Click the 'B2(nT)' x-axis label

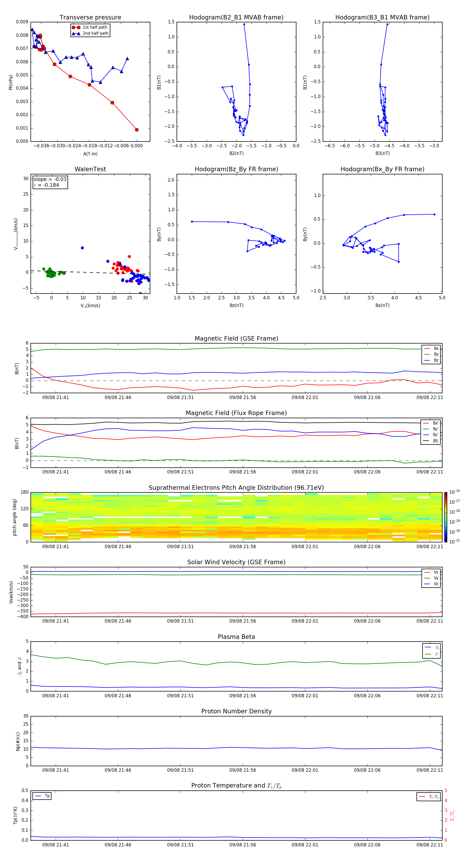[236, 153]
